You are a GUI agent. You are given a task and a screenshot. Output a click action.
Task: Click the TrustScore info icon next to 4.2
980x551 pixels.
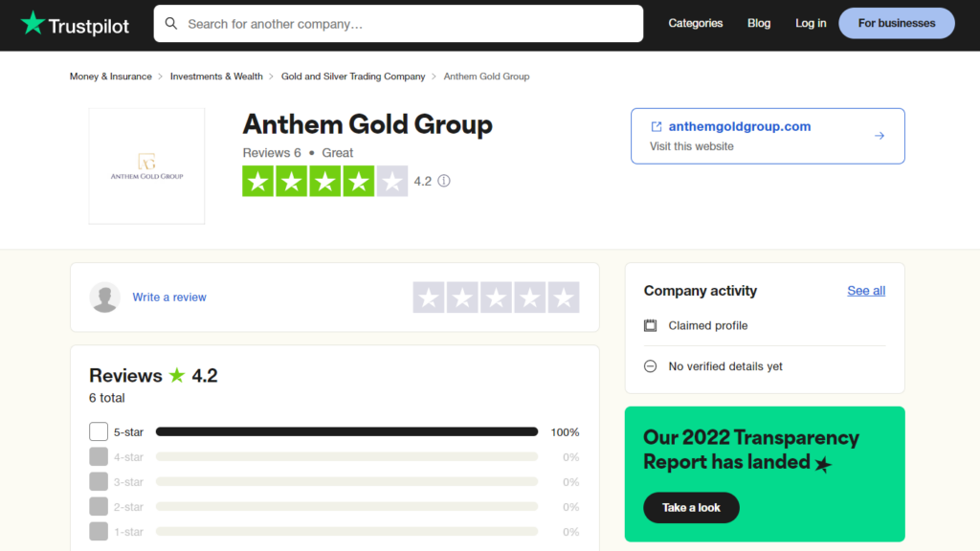[x=444, y=181]
